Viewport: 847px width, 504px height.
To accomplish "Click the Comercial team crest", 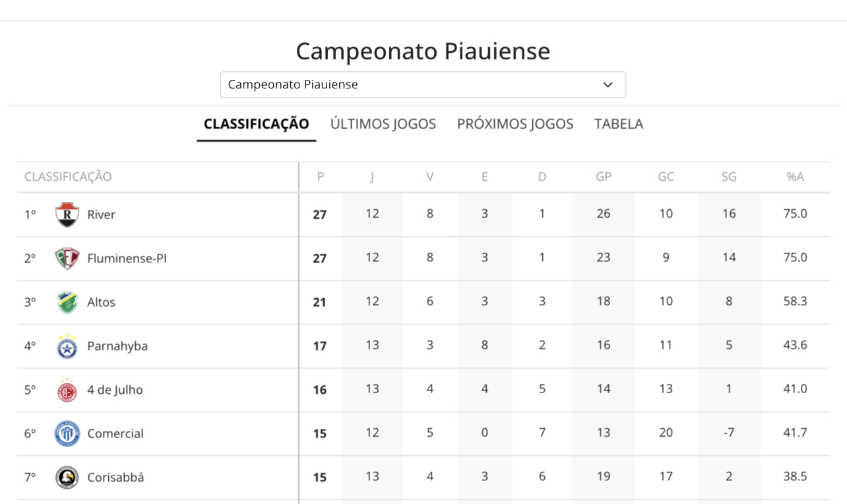I will point(67,433).
